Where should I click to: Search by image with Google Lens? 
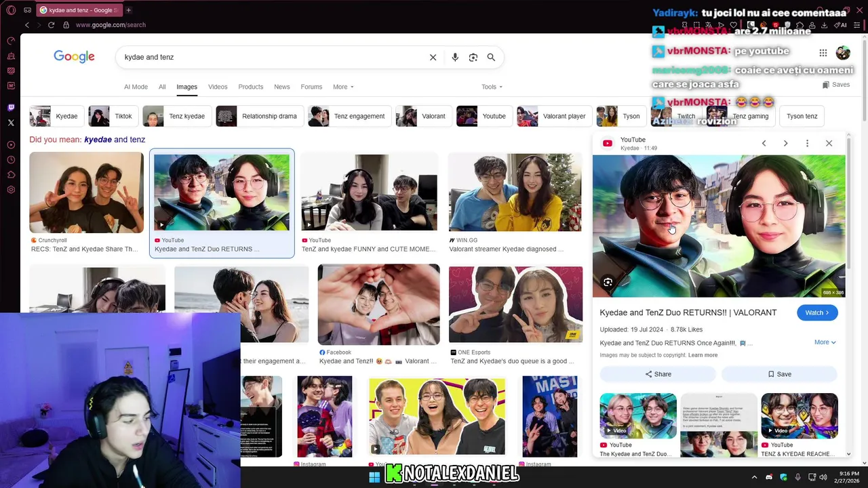pyautogui.click(x=473, y=58)
